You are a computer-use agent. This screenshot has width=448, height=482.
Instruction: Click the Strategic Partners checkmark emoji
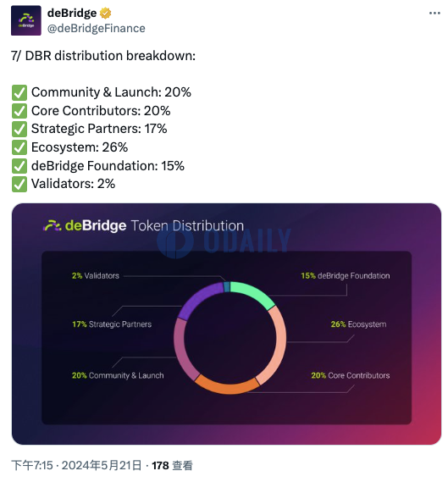[19, 129]
